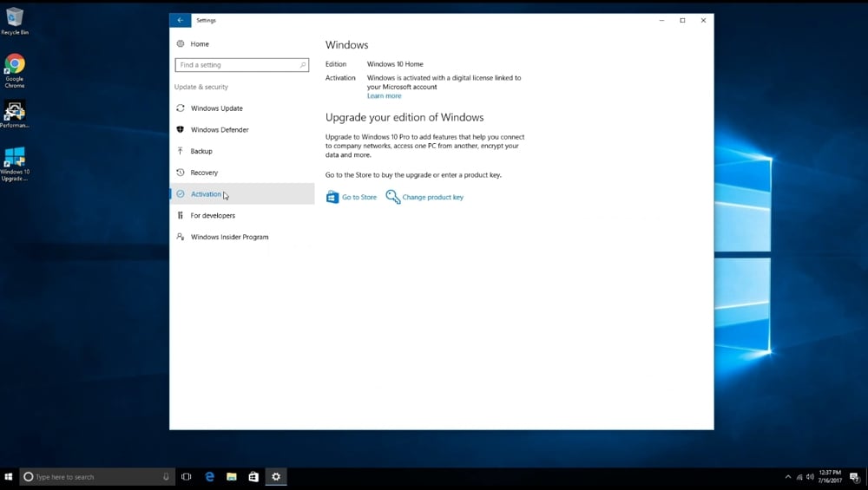Open the Home settings page

[200, 44]
